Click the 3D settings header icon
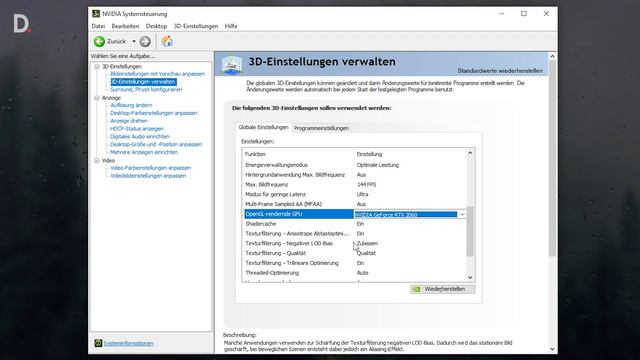 coord(231,64)
